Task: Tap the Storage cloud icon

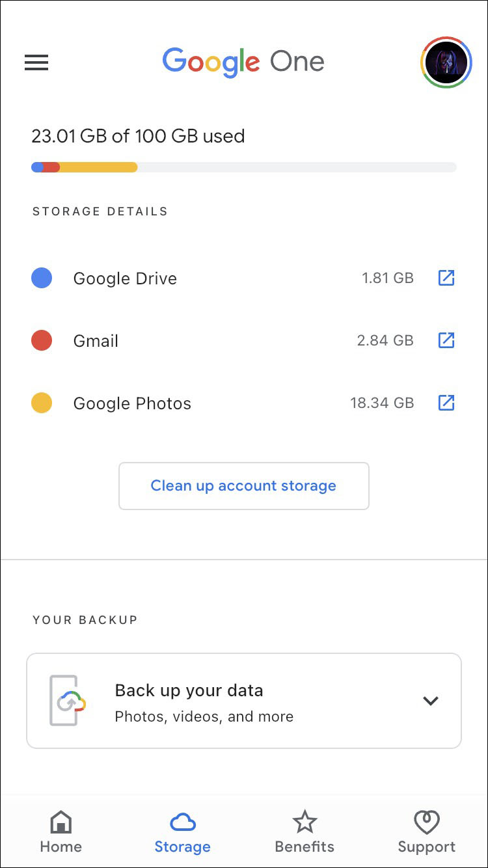Action: tap(183, 822)
